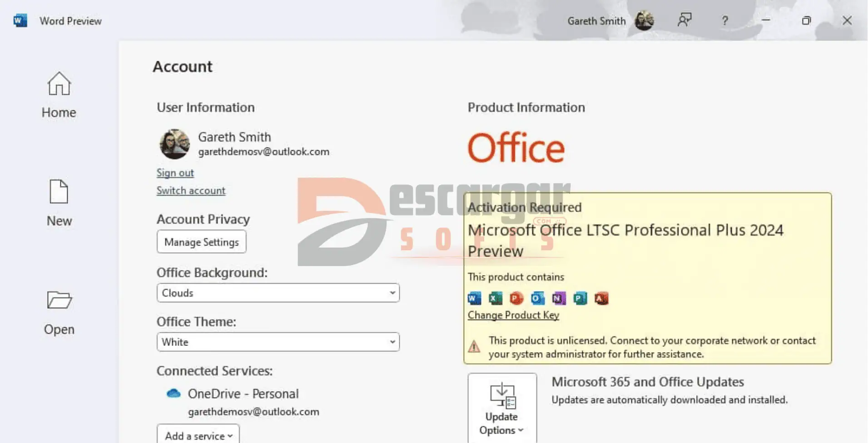The height and width of the screenshot is (443, 868).
Task: Click the Outlook icon in product contents
Action: point(538,298)
